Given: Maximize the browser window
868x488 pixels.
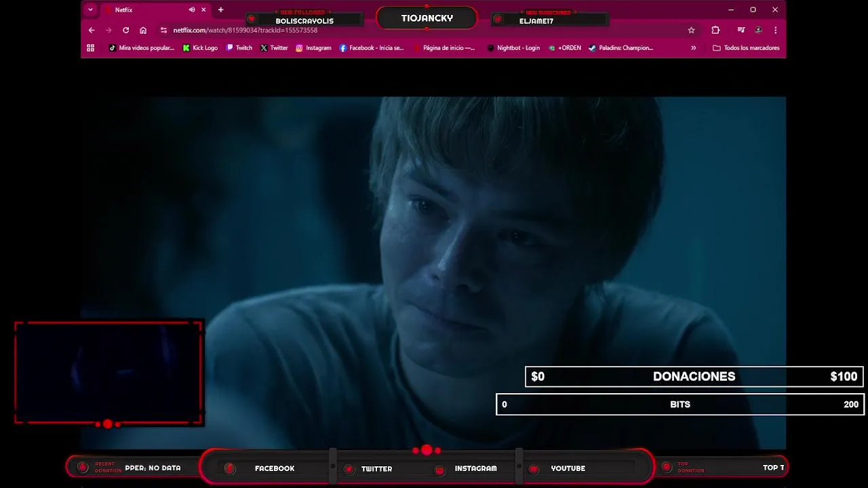Looking at the screenshot, I should click(x=753, y=9).
